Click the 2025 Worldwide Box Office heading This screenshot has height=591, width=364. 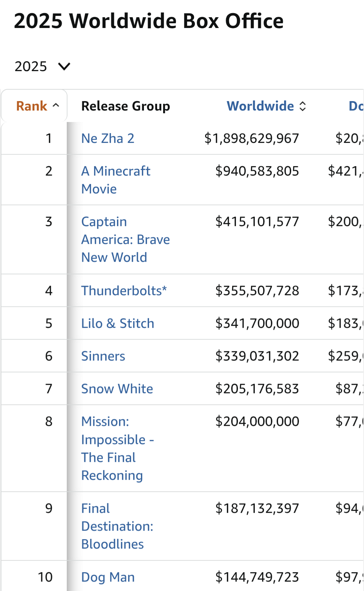click(149, 21)
